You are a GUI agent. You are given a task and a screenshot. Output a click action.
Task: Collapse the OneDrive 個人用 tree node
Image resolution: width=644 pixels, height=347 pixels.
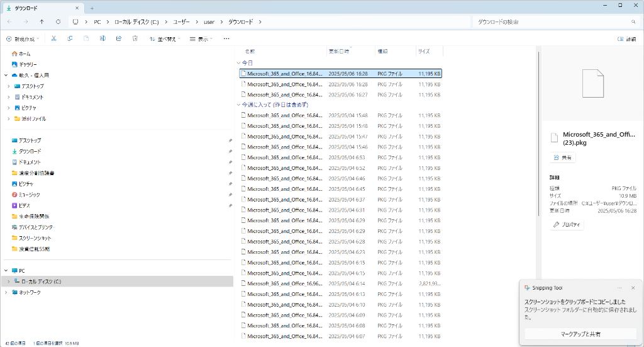(6, 76)
